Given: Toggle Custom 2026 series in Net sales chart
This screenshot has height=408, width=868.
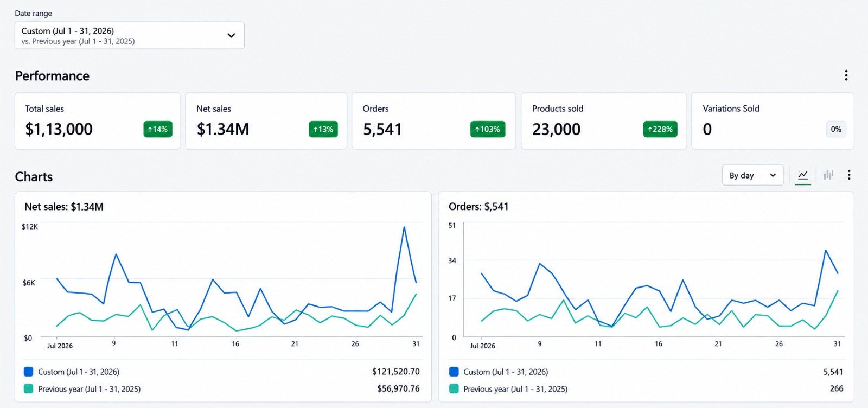Looking at the screenshot, I should [x=72, y=372].
